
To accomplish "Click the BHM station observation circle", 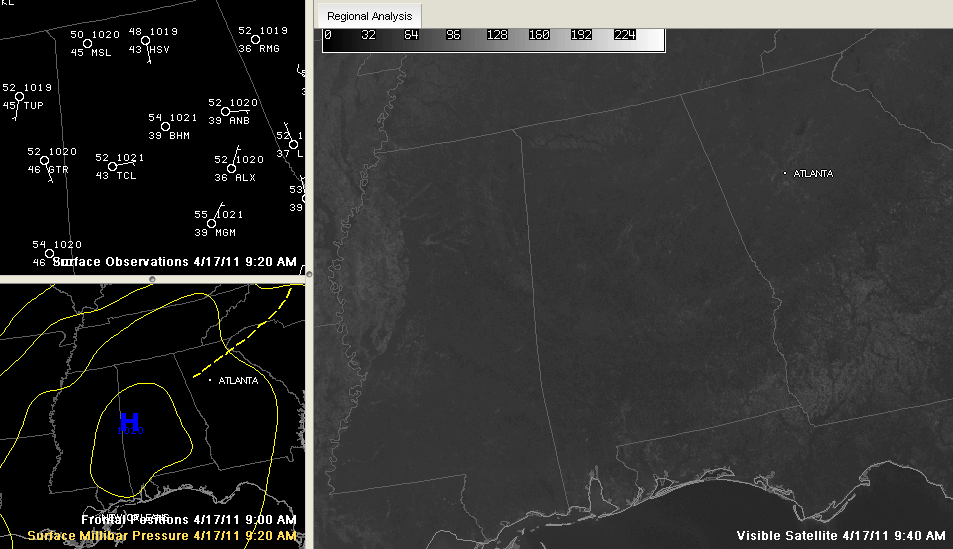I will pyautogui.click(x=166, y=126).
